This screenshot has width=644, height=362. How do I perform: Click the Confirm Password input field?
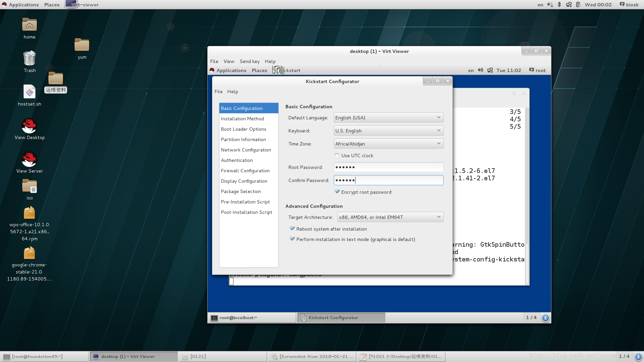tap(388, 180)
